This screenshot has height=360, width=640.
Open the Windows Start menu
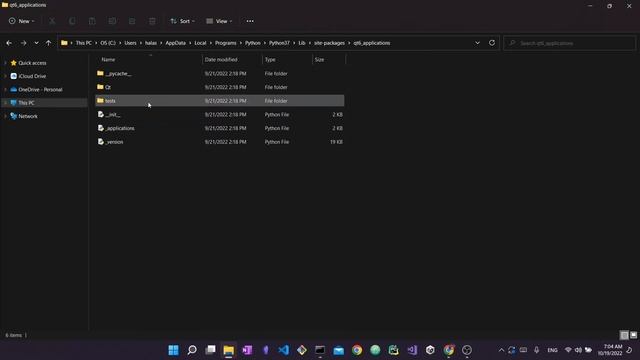173,350
